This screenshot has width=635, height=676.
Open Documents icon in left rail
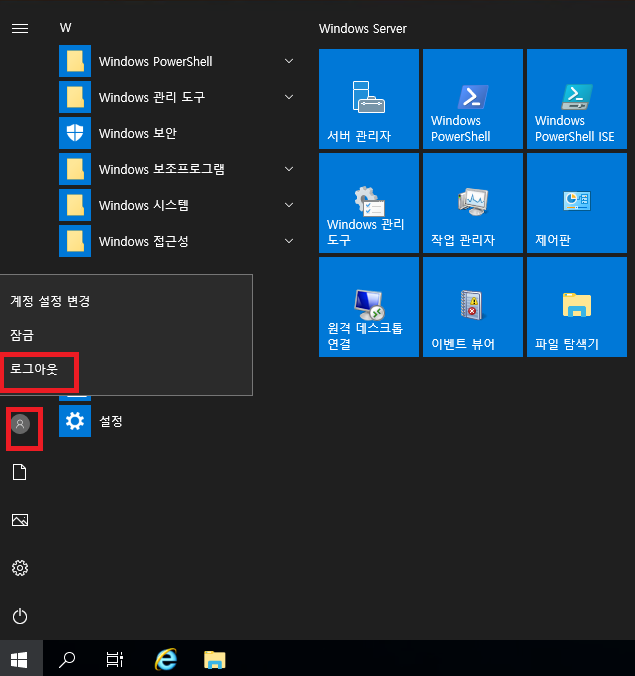click(20, 472)
